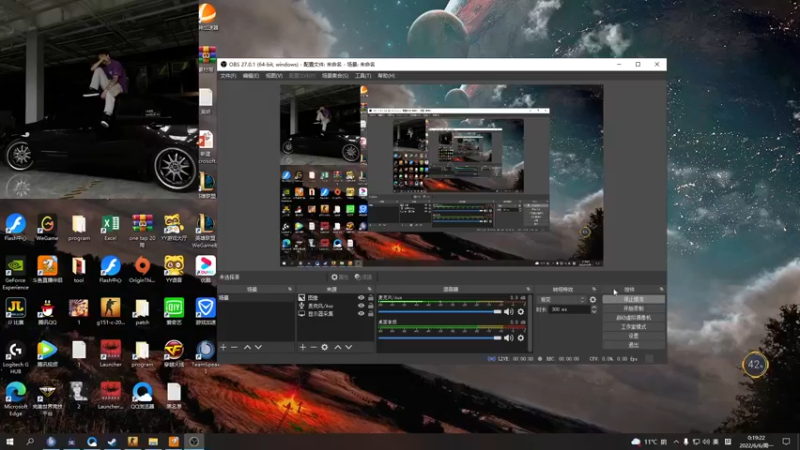800x450 pixels.
Task: Click the 300 ms transition duration field
Action: pos(569,309)
